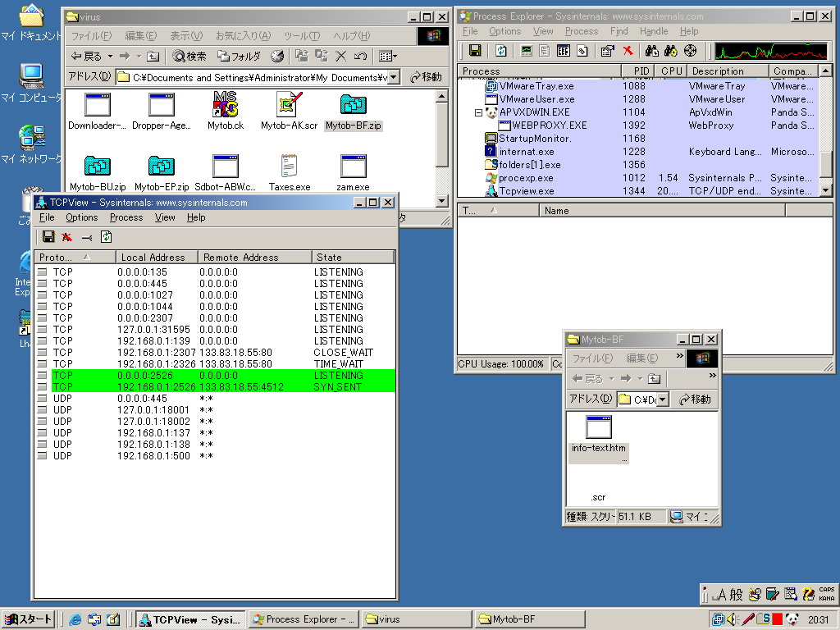Image resolution: width=840 pixels, height=630 pixels.
Task: Click the Refresh icon in TCPView toolbar
Action: click(106, 237)
